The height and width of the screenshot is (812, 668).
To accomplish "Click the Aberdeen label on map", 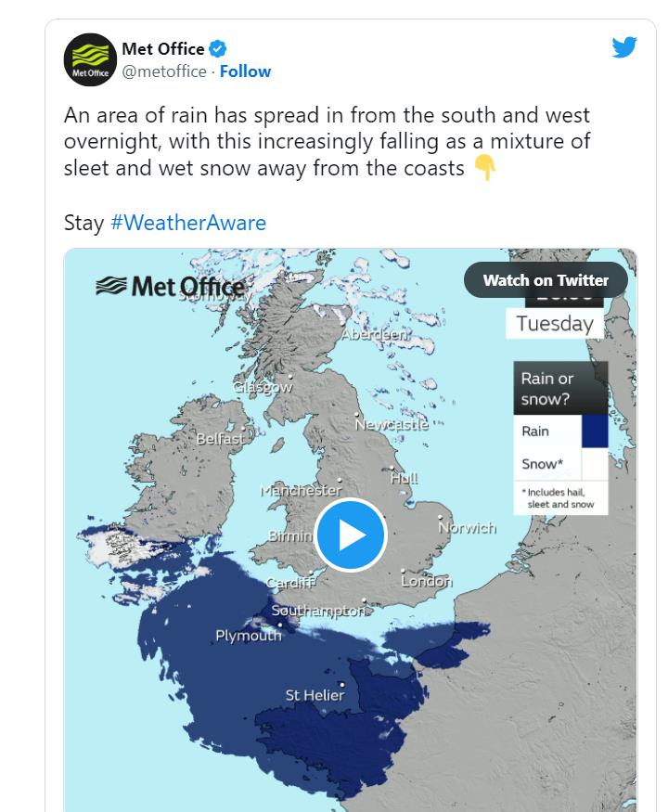I will coord(375,334).
